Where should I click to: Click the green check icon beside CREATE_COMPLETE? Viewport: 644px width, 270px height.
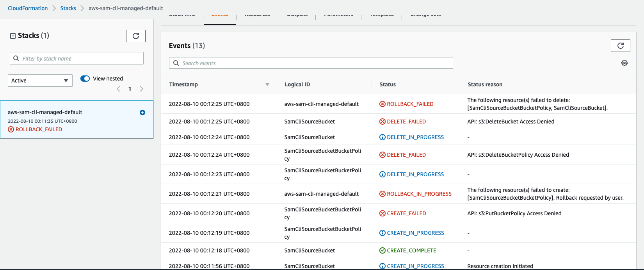[382, 250]
